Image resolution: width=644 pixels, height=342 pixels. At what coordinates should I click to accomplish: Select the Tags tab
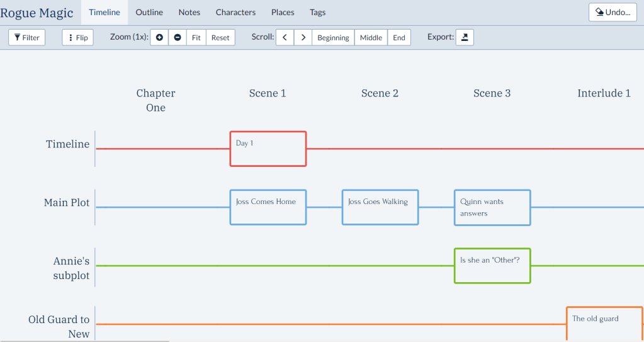(318, 13)
